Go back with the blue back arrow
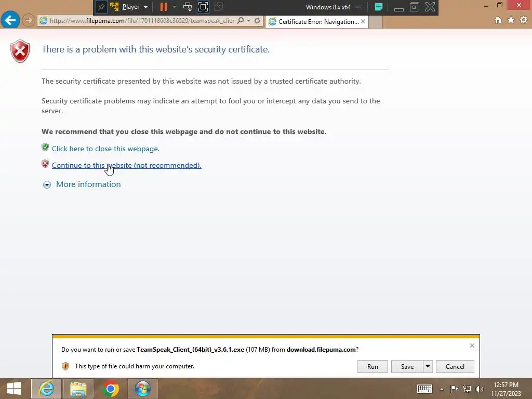Viewport: 532px width, 399px height. point(10,20)
